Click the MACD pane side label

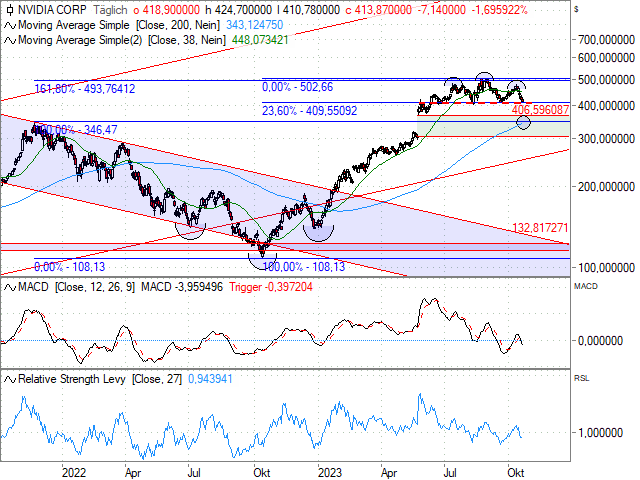586,286
